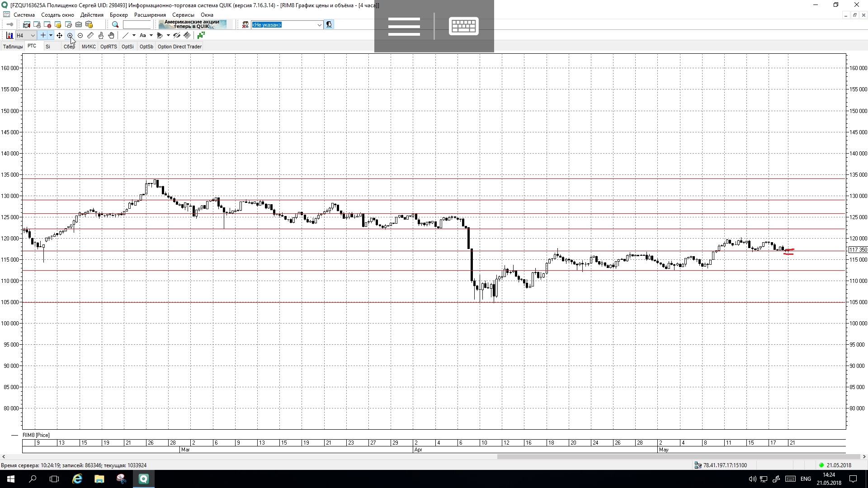Viewport: 868px width, 488px height.
Task: Select the line drawing tool
Action: [126, 35]
